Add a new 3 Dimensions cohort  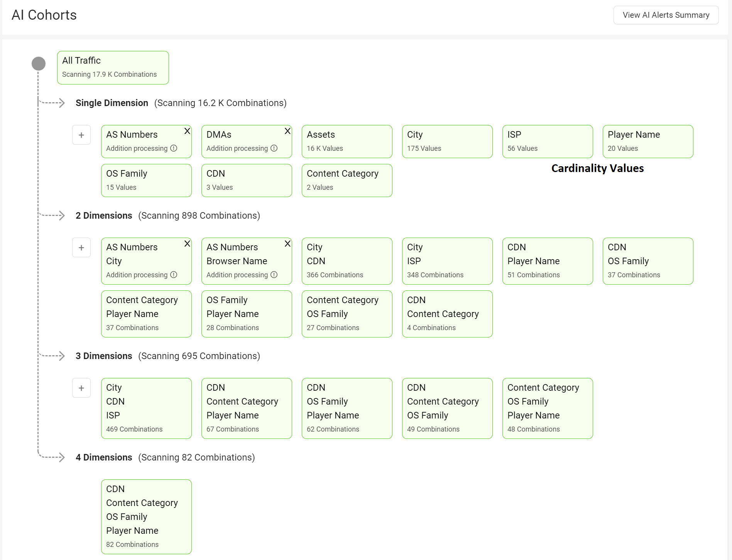point(81,388)
